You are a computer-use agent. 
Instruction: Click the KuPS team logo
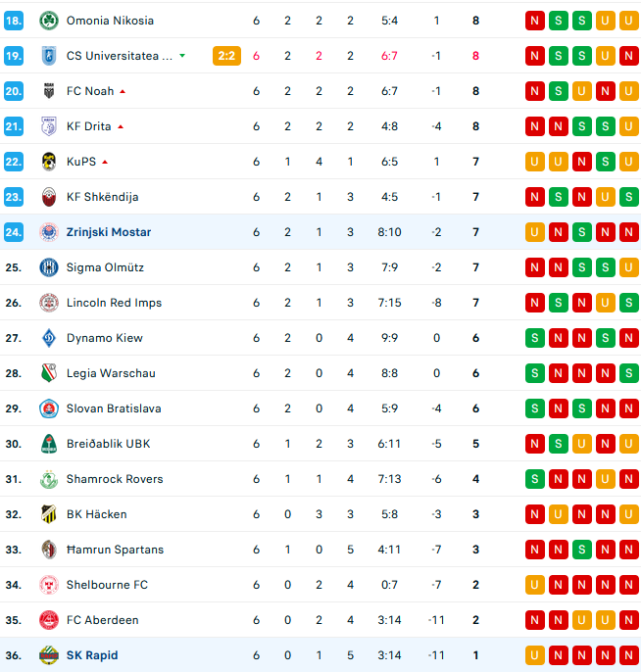click(x=48, y=162)
